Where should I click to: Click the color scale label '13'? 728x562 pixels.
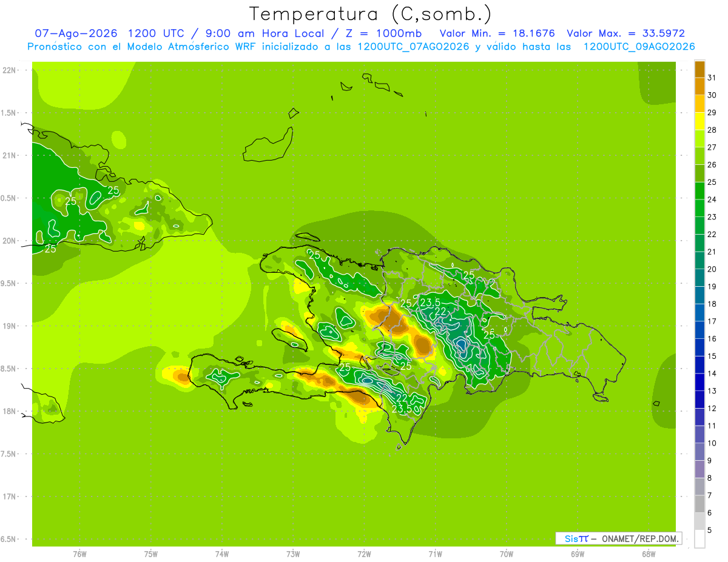coord(712,391)
